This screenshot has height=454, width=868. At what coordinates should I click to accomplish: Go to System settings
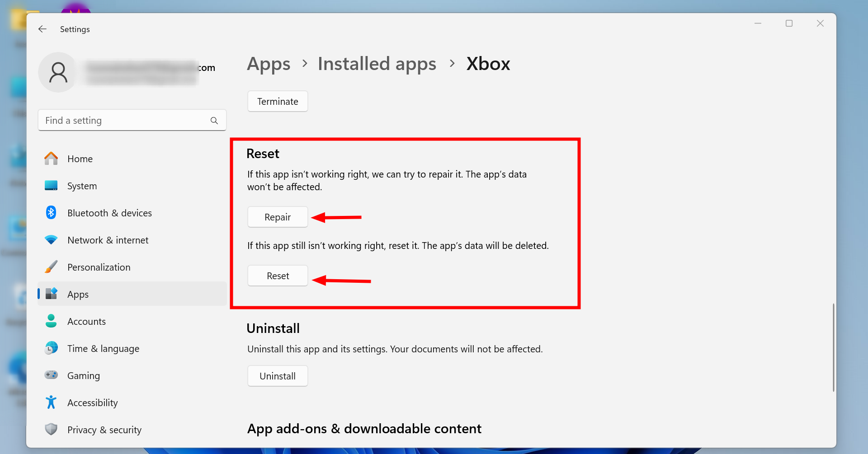click(132, 186)
